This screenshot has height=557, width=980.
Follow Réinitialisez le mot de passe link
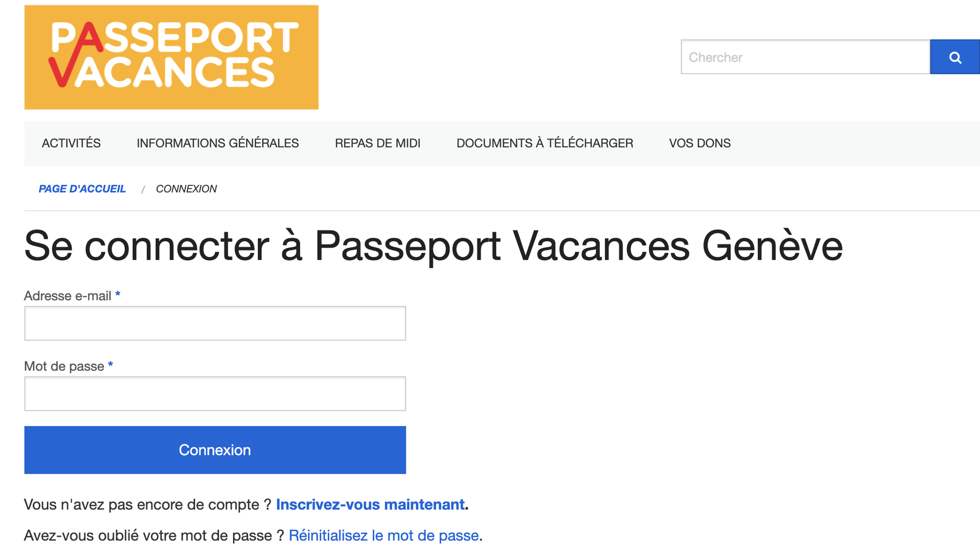(x=384, y=535)
